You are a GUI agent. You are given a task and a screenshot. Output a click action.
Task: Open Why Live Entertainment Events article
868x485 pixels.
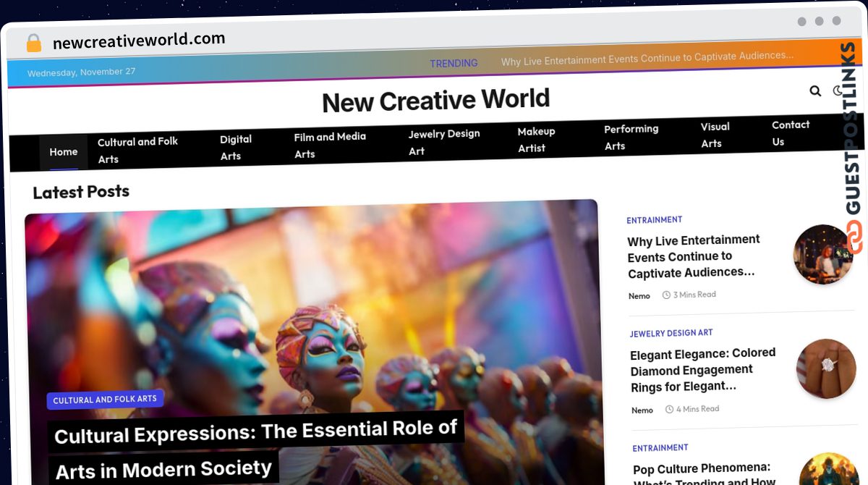coord(693,256)
